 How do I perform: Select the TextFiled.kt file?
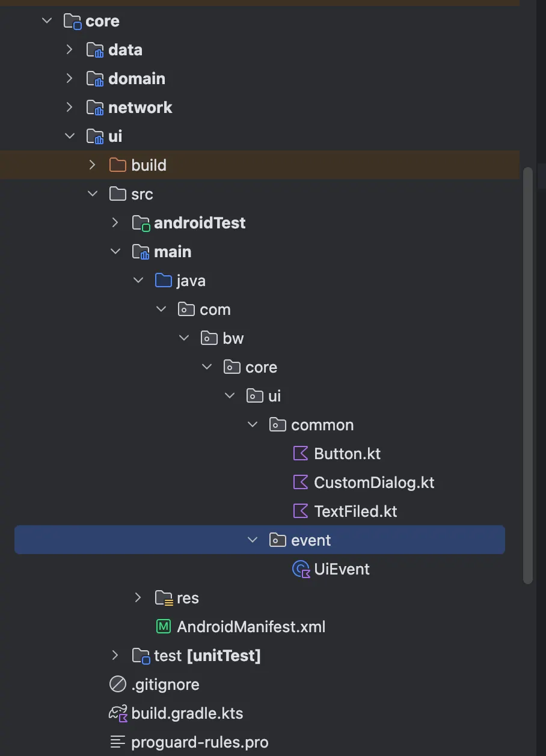coord(355,511)
